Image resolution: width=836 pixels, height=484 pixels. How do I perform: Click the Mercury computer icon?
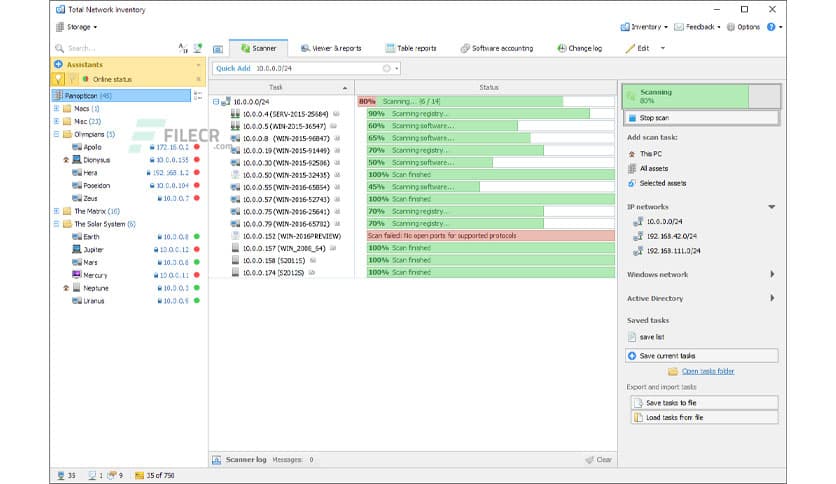coord(77,275)
